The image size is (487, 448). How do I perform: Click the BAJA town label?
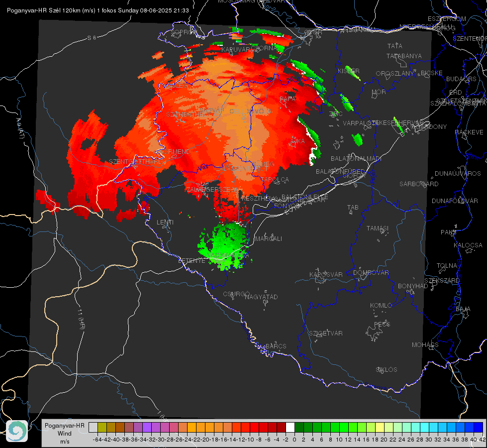pos(463,309)
